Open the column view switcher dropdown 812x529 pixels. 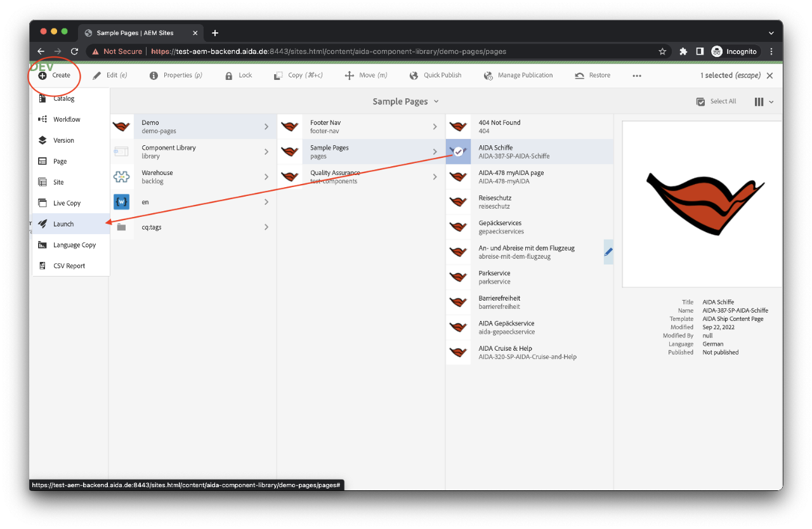point(764,101)
